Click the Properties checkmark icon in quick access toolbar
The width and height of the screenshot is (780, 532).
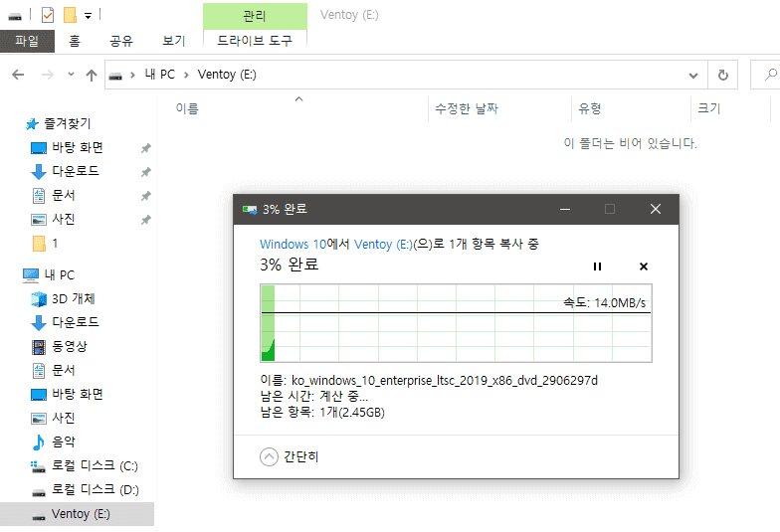tap(48, 15)
